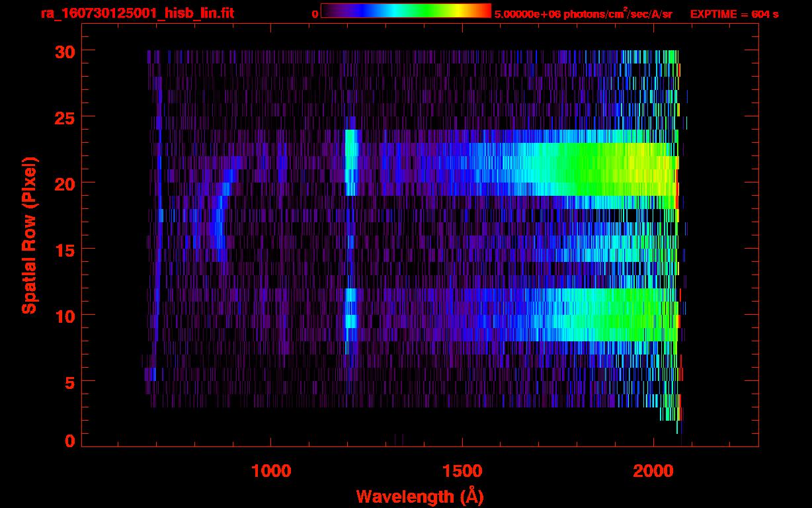
Task: Click the cyan emission line near 1200 Å, row 10
Action: pos(350,315)
